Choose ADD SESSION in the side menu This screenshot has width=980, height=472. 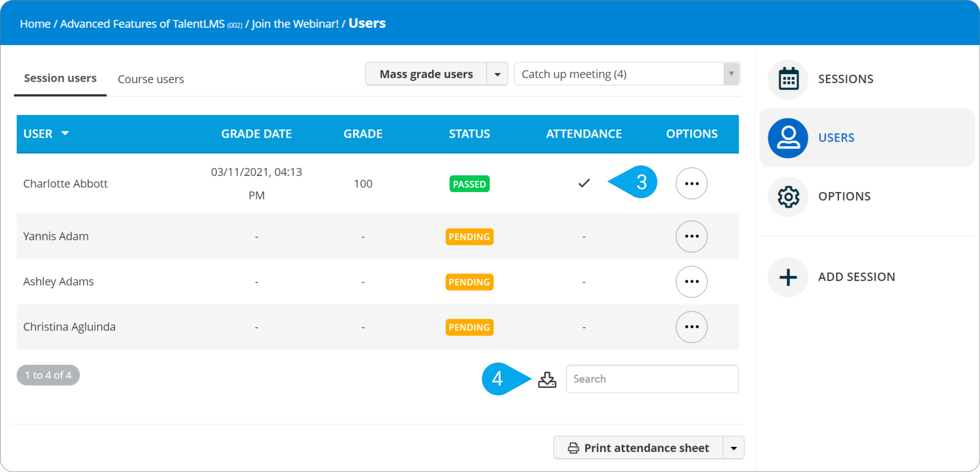coord(857,277)
